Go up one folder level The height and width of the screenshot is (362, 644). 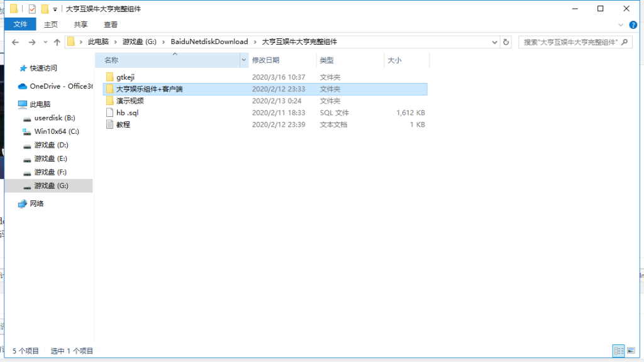pos(57,42)
